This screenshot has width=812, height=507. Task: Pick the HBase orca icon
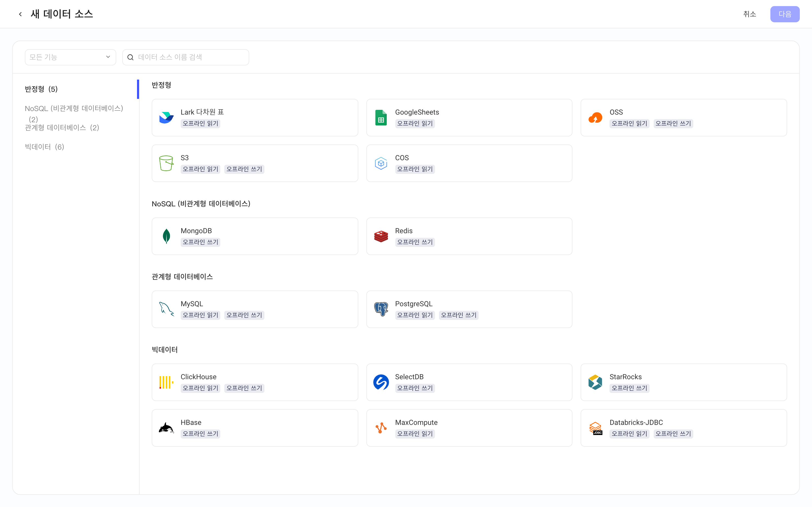166,428
